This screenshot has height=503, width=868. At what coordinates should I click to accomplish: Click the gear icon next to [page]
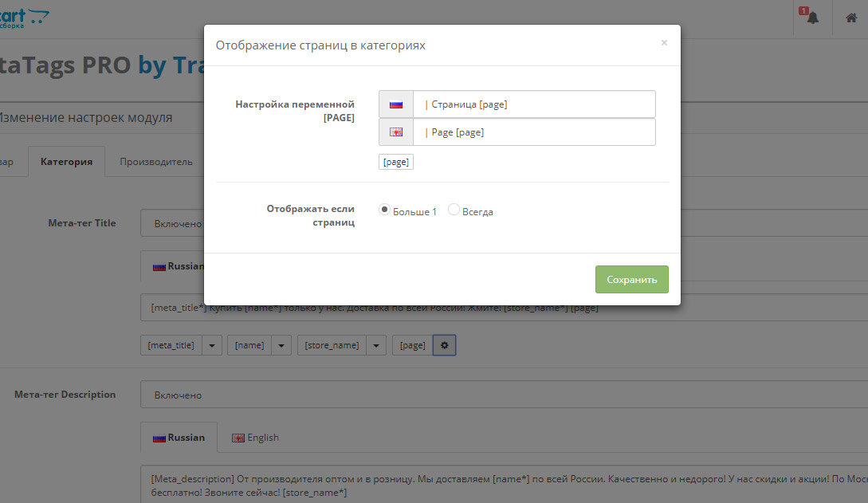coord(444,345)
